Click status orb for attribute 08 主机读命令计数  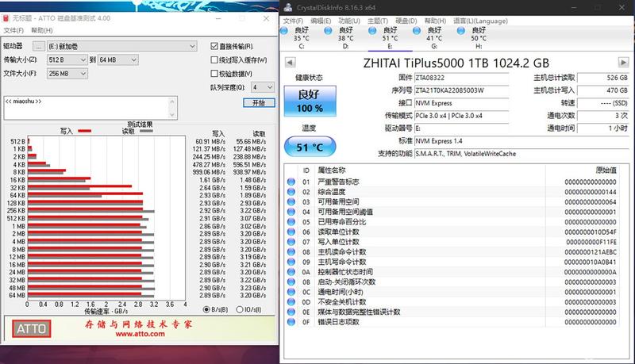291,251
